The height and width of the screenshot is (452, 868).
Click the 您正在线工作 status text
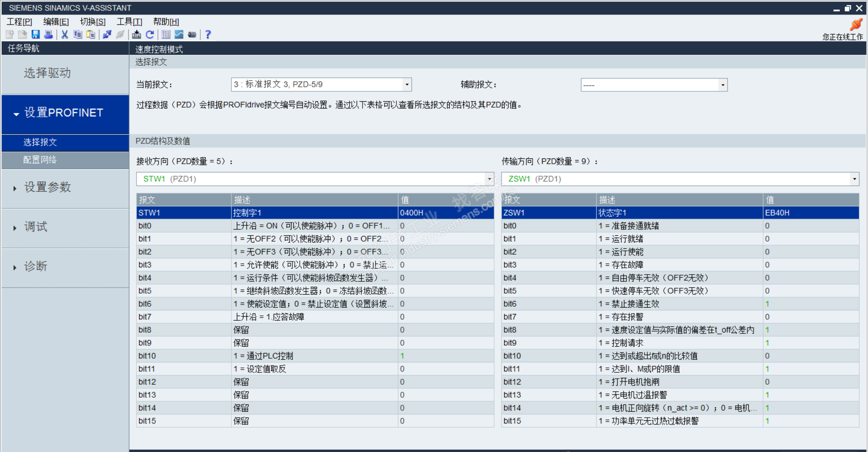(x=843, y=37)
